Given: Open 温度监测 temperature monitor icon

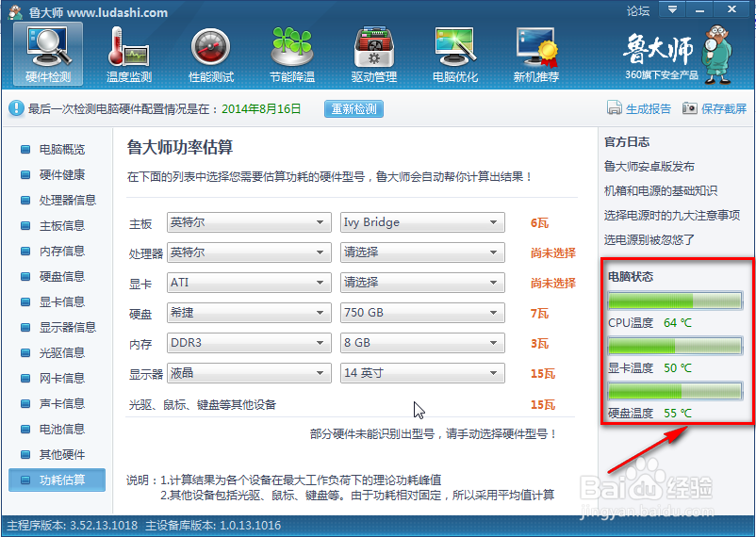Looking at the screenshot, I should (x=129, y=54).
